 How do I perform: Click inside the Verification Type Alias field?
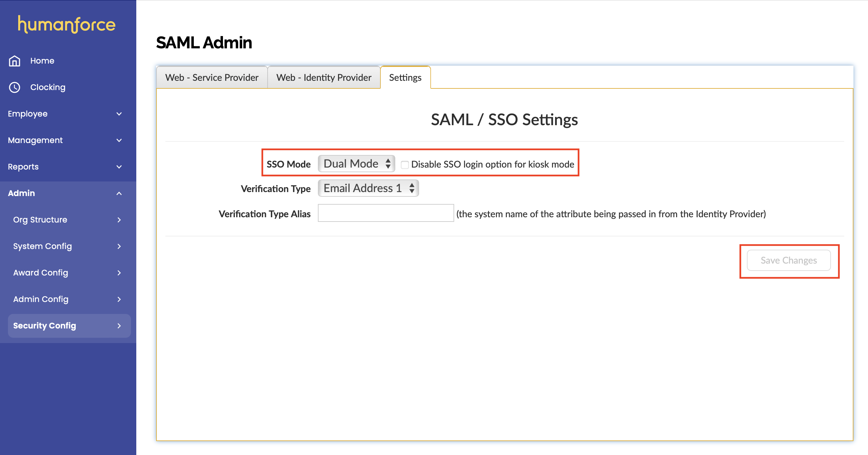coord(385,213)
